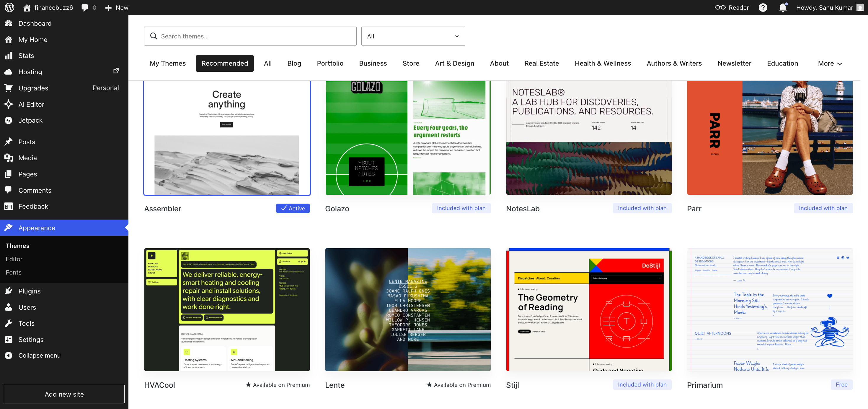Click the Posts pin icon
Image resolution: width=868 pixels, height=409 pixels.
click(9, 142)
